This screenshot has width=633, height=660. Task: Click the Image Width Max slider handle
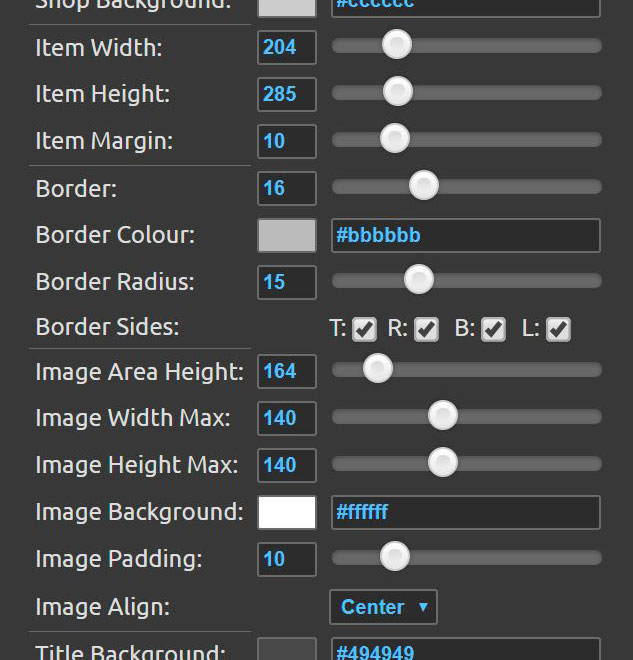442,416
